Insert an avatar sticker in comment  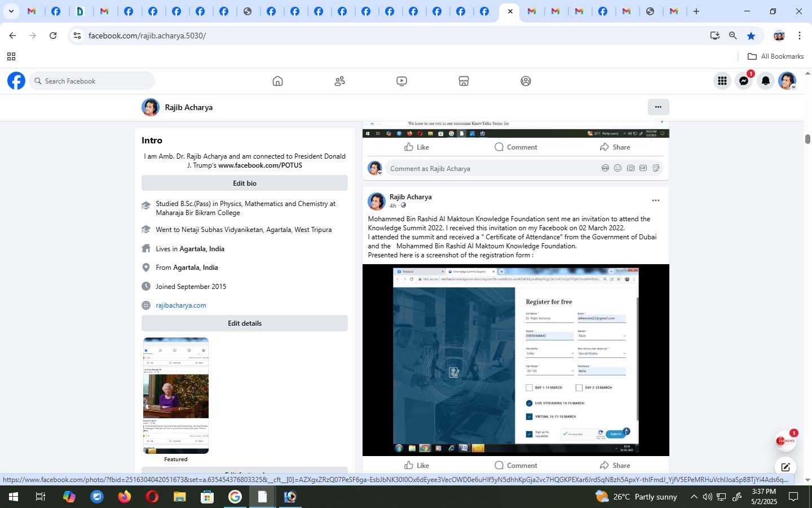(605, 168)
